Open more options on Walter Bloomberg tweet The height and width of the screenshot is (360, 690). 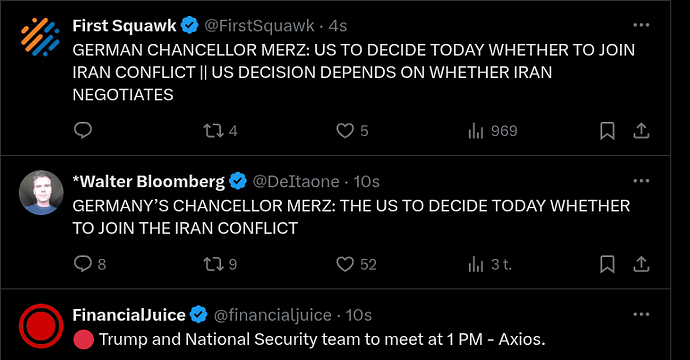tap(641, 181)
